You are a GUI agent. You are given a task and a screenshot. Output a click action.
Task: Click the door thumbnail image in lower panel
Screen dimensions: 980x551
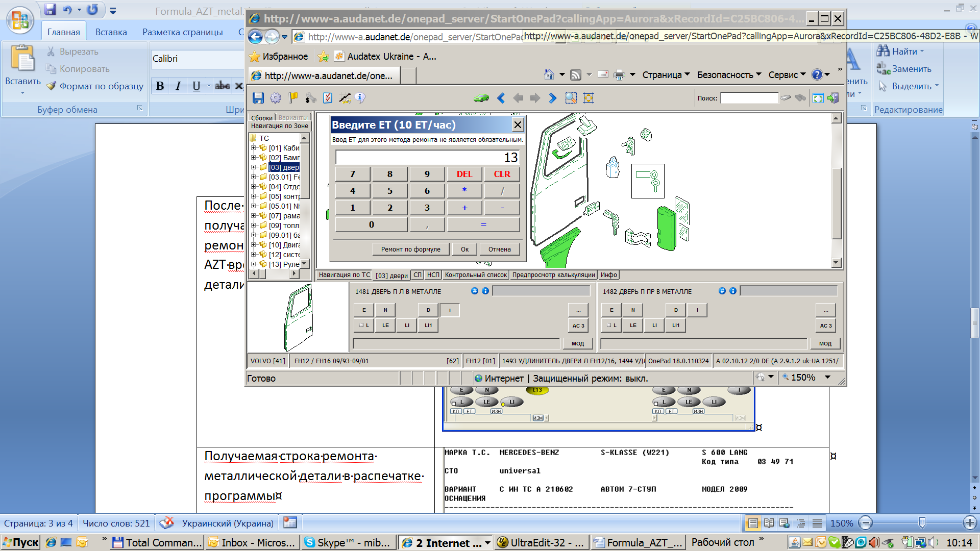point(298,317)
